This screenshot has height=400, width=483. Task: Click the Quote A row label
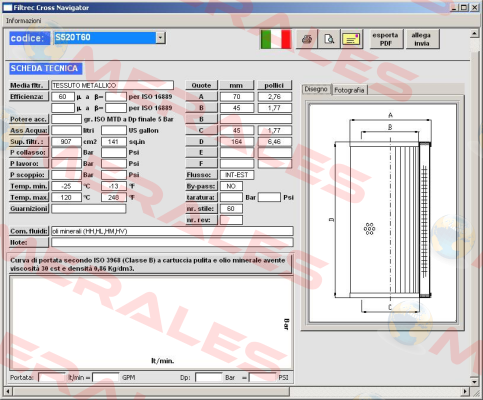201,97
